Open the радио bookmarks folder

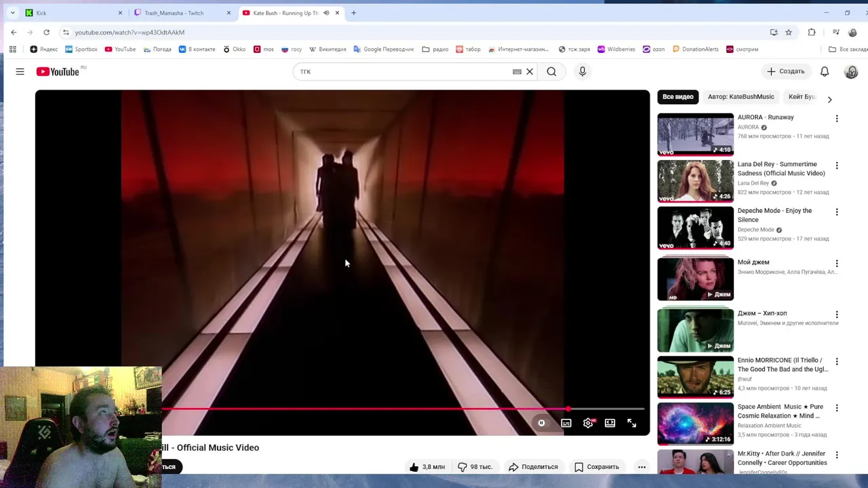(x=435, y=49)
